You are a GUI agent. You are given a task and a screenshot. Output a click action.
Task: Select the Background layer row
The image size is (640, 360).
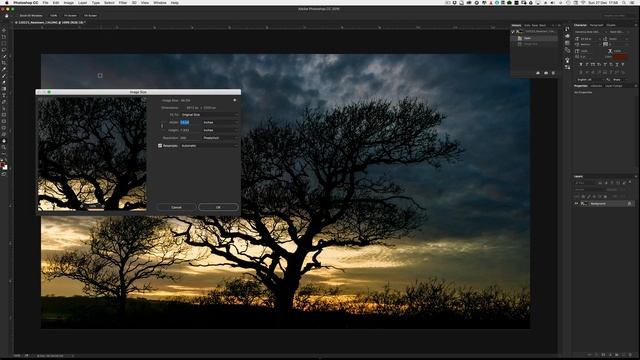click(x=604, y=203)
